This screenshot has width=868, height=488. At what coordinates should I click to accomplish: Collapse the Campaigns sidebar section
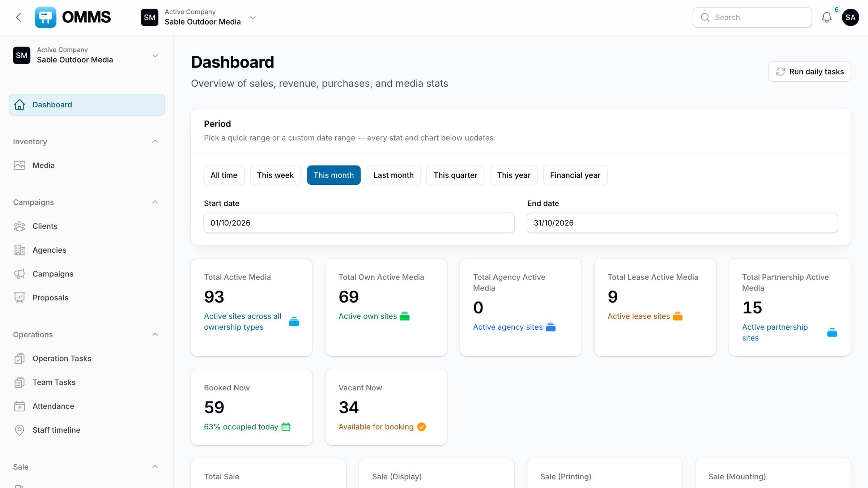155,202
